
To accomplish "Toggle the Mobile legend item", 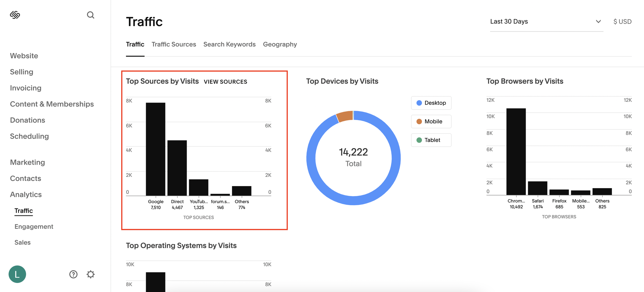I will click(431, 121).
